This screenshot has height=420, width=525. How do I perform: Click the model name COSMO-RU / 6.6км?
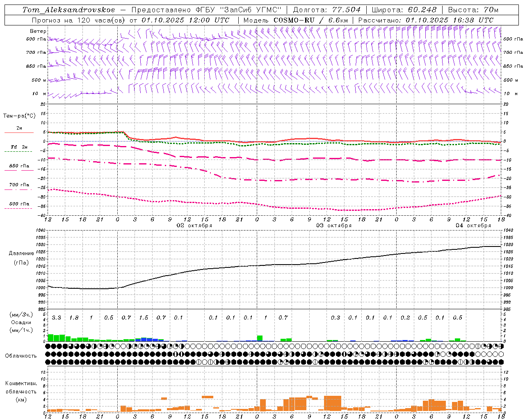coord(311,20)
